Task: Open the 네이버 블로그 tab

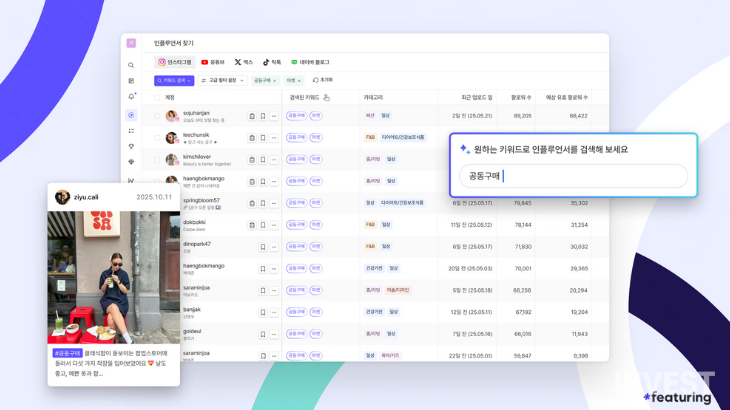Action: point(310,62)
